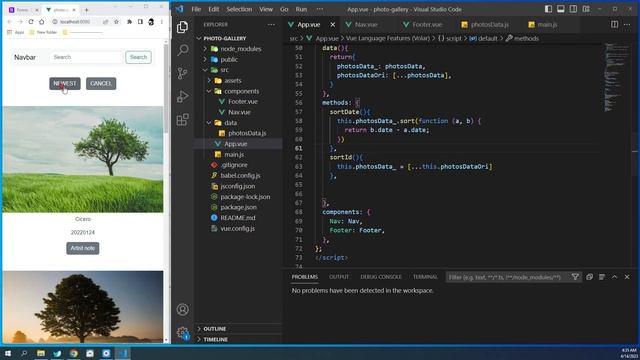Switch to the Nav.vue editor tab
This screenshot has height=360, width=640.
366,24
